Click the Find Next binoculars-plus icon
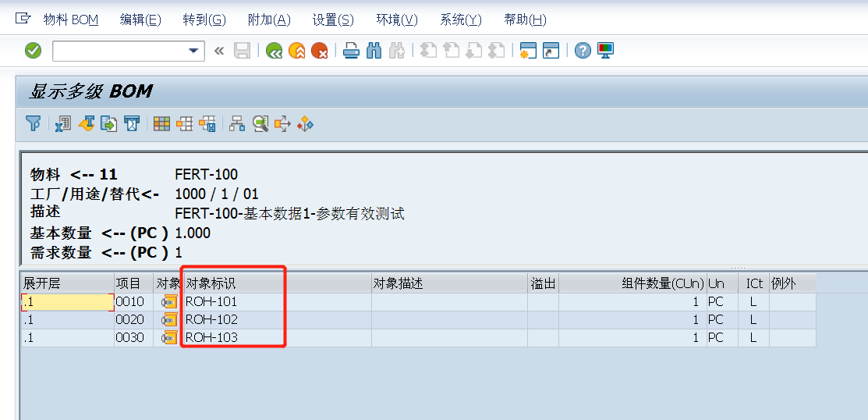 [396, 51]
